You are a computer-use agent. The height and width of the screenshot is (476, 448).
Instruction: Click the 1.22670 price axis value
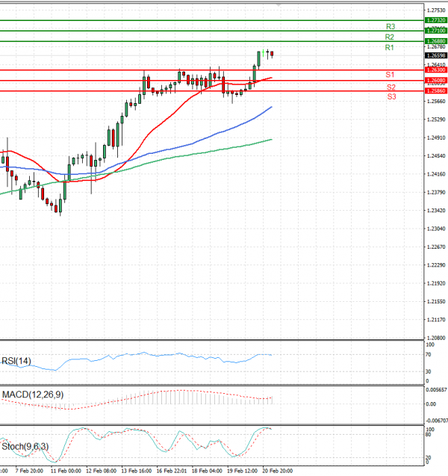pos(436,247)
